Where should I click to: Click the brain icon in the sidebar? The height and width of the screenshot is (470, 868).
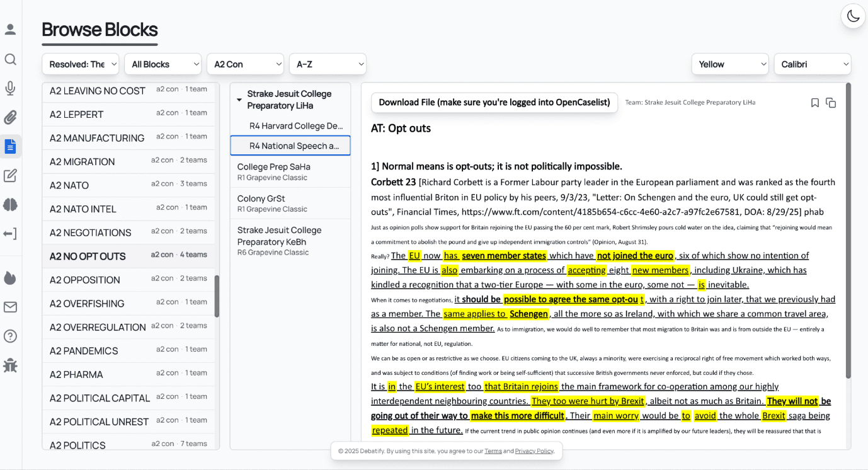tap(10, 205)
